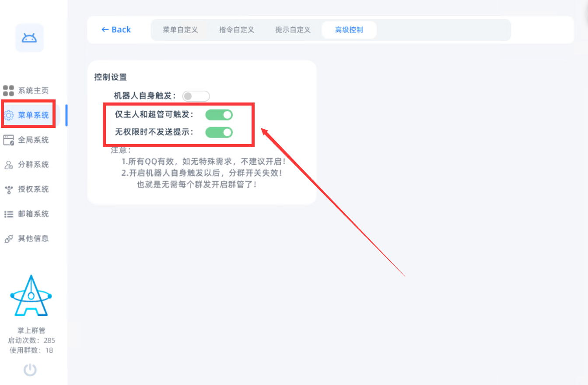Turn off 无权限时不发送提示 switch
This screenshot has height=385, width=588.
219,132
